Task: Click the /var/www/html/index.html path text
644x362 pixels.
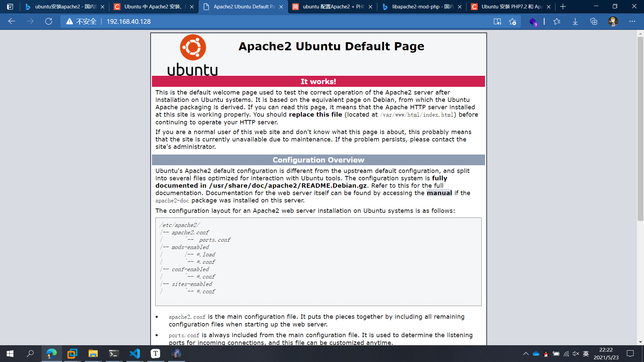Action: coord(417,115)
